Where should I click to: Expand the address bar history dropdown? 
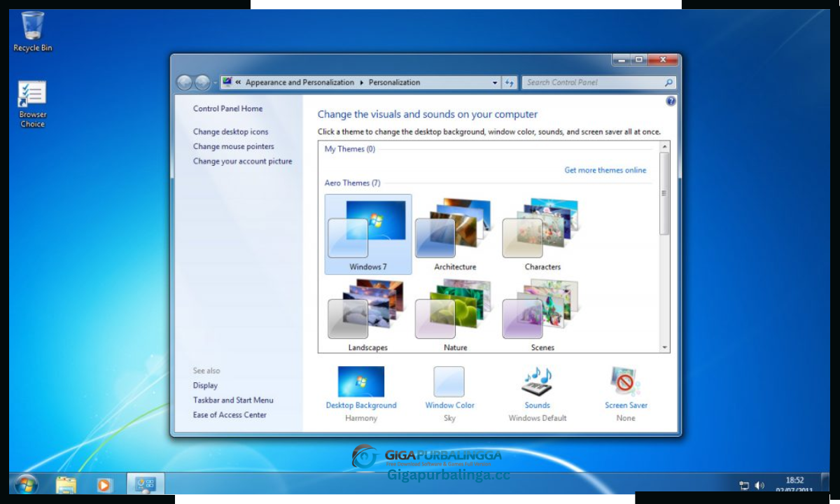coord(495,83)
